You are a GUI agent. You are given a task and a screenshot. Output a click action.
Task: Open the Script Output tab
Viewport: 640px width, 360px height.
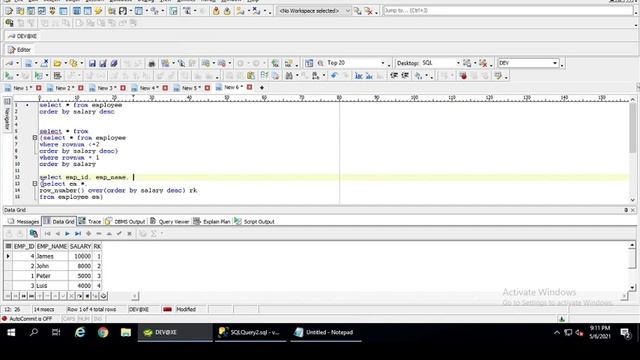tap(254, 222)
